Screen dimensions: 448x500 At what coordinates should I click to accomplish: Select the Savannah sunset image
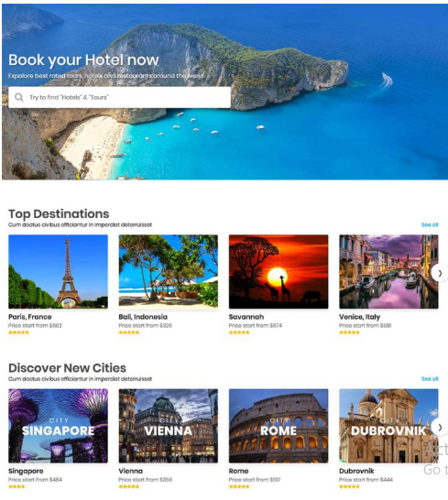[279, 272]
